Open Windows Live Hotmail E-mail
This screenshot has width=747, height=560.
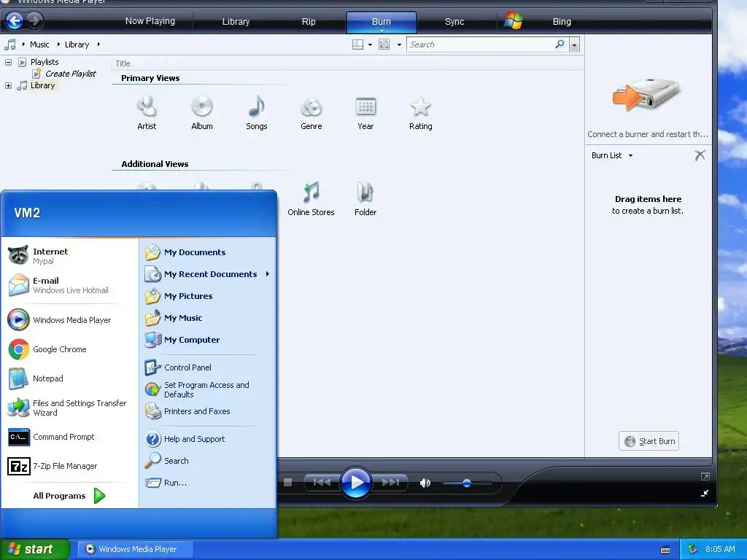coord(70,285)
